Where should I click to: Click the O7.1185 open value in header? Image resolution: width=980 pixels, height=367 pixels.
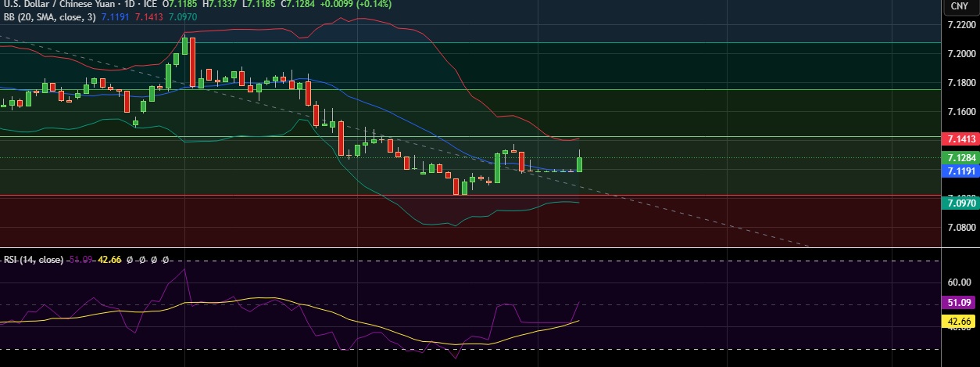tap(180, 4)
